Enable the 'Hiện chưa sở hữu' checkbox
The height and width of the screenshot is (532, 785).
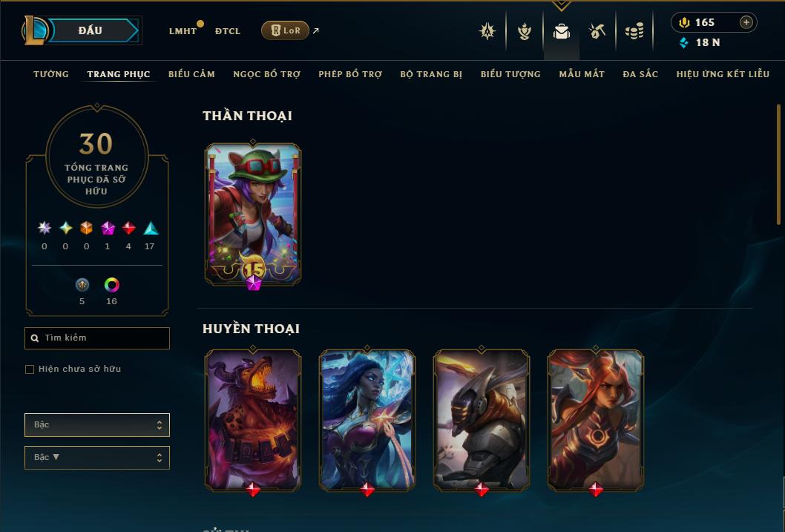pos(30,370)
